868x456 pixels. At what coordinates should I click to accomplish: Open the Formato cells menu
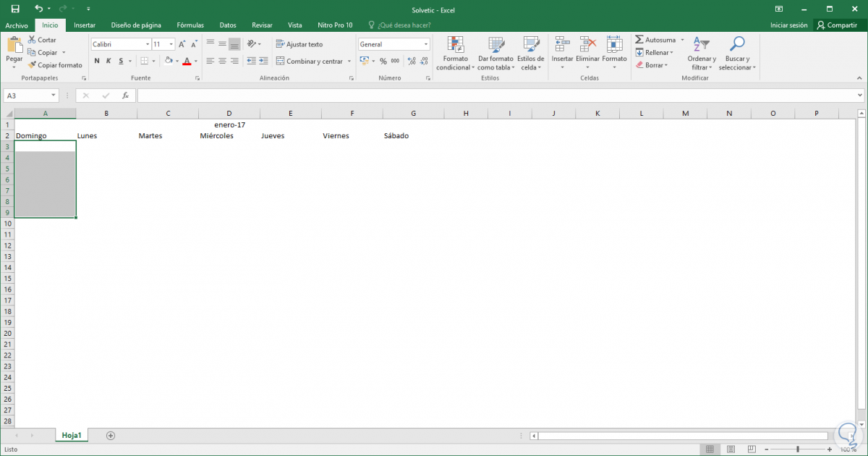(x=614, y=53)
